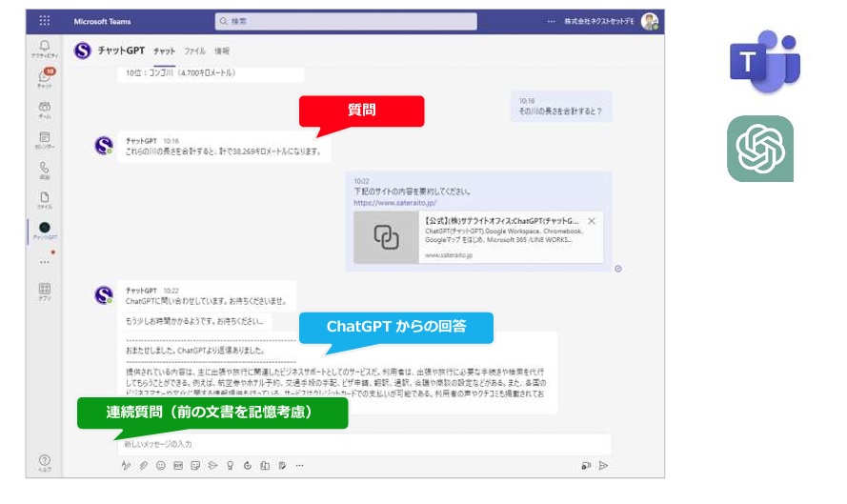
Task: Attach a file with the paperclip icon
Action: click(143, 465)
